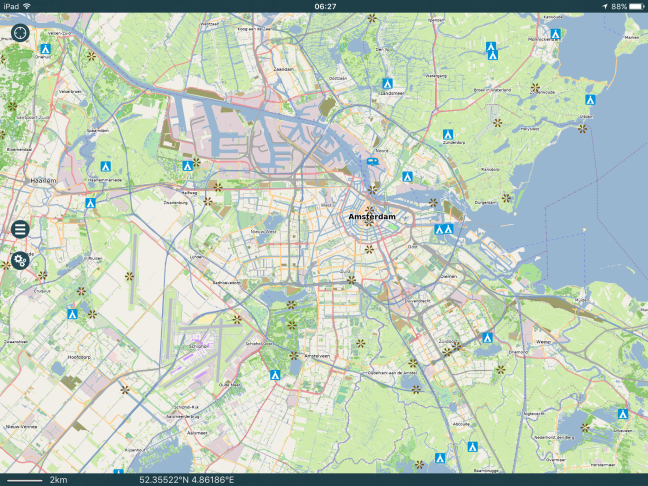Select the windmill marker near Durgerdam
The height and width of the screenshot is (486, 648).
pyautogui.click(x=506, y=198)
